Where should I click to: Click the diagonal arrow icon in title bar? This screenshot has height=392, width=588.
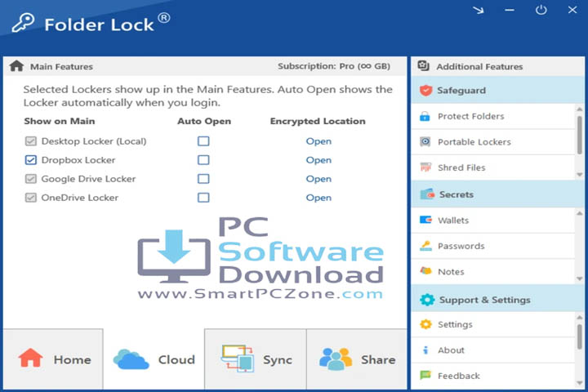coord(478,10)
